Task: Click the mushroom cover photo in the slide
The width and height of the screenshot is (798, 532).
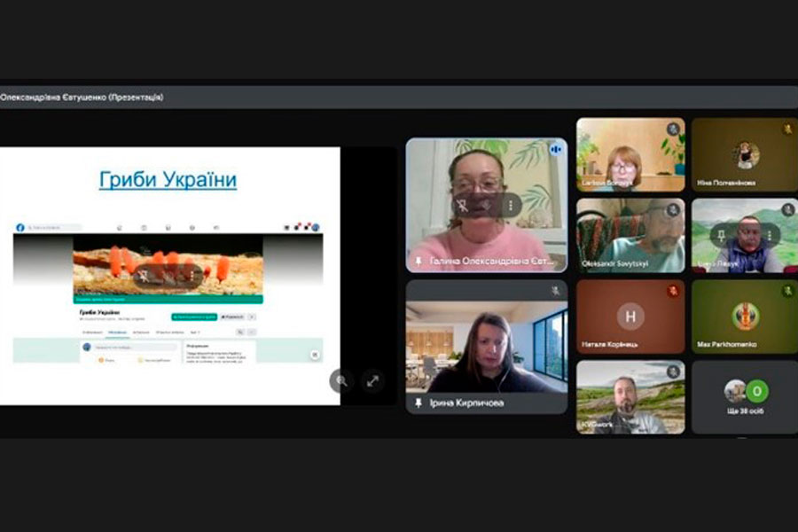Action: (x=168, y=266)
